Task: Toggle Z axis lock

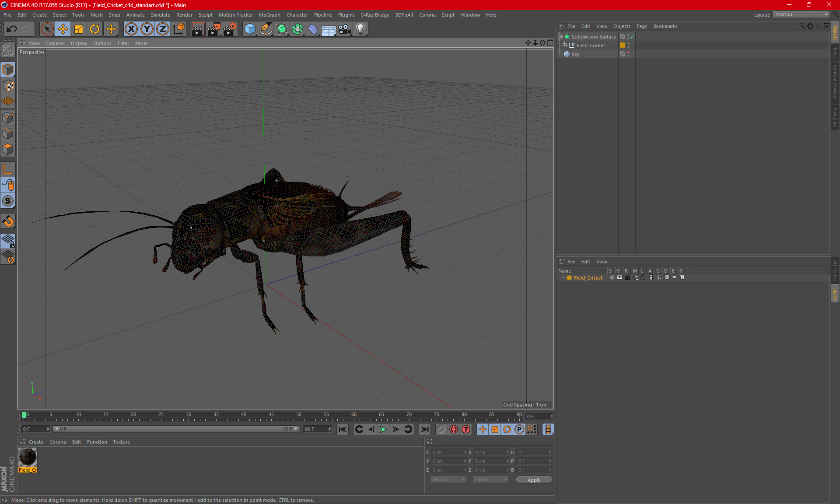Action: click(163, 29)
